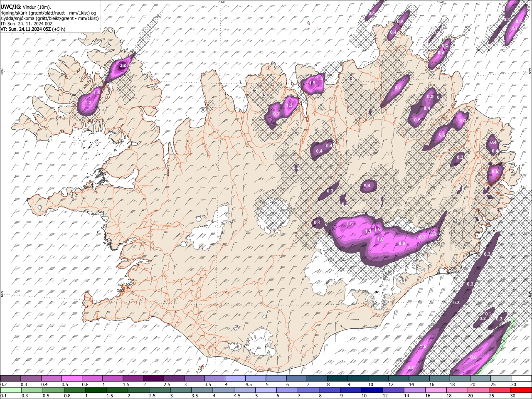Select the darkest green swatch between 1 and 1.5, lower row
This screenshot has width=532, height=399.
click(96, 390)
